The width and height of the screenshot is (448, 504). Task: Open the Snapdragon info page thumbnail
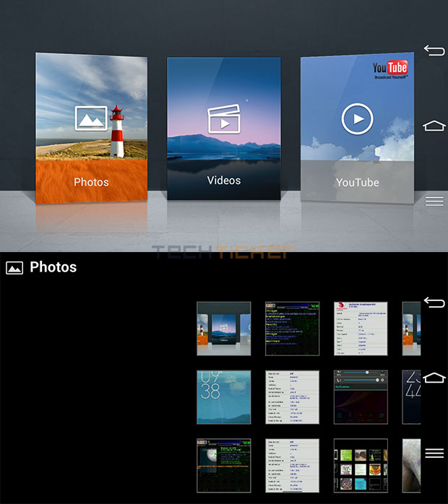click(x=361, y=329)
